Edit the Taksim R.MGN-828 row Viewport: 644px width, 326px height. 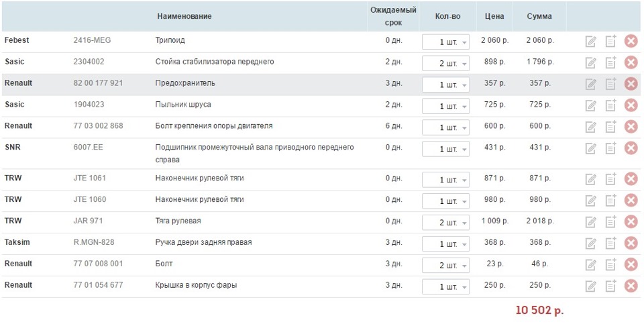[591, 243]
